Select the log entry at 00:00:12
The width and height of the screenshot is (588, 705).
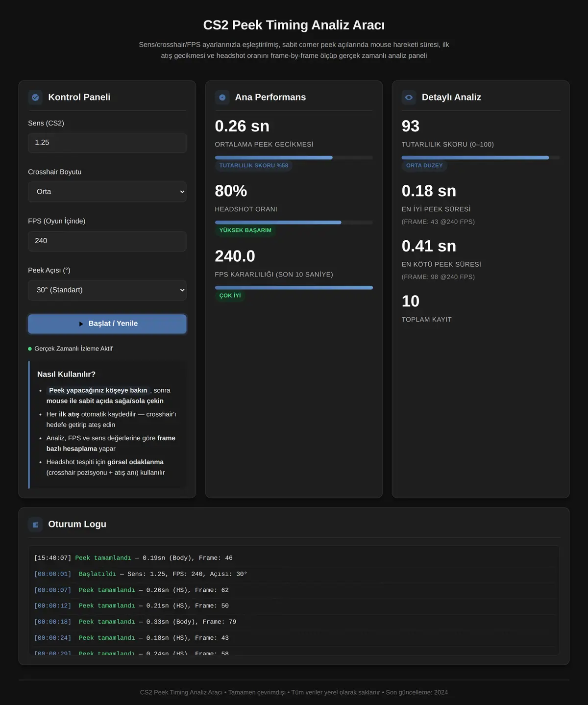point(294,606)
